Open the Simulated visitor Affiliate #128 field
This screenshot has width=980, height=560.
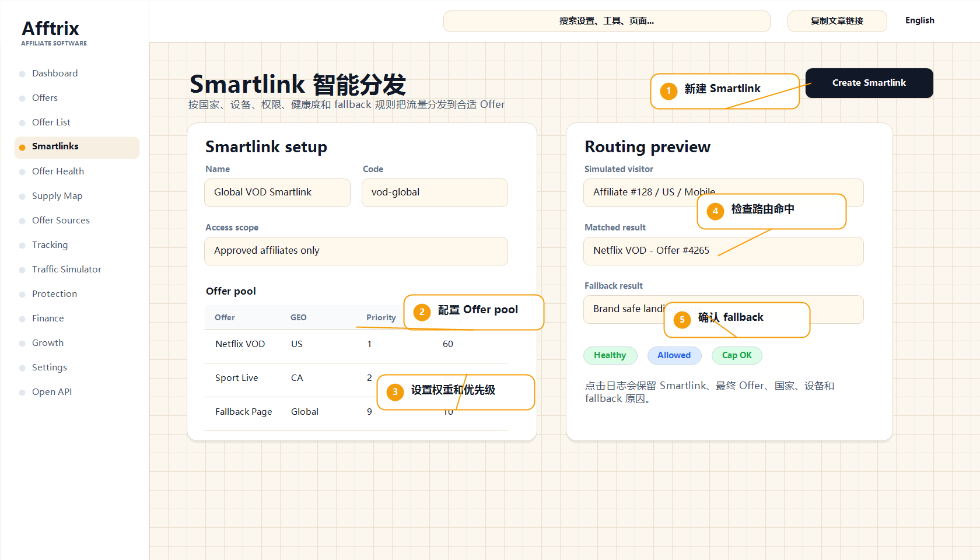[x=723, y=192]
